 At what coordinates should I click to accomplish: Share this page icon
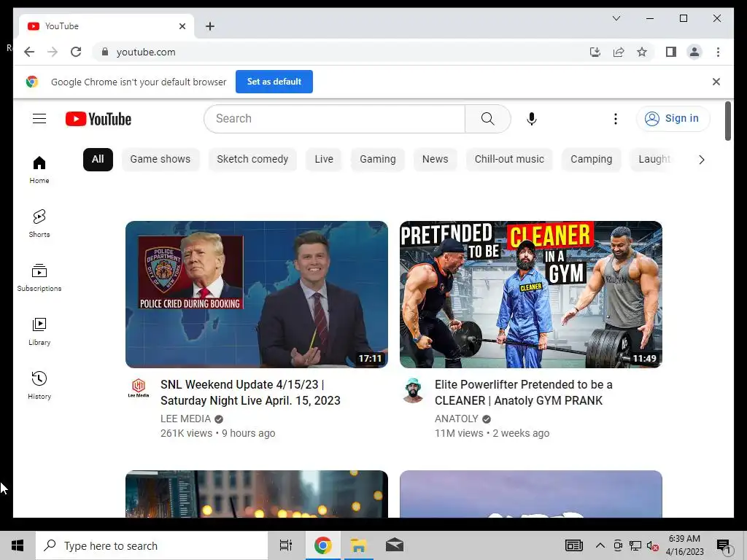point(619,52)
